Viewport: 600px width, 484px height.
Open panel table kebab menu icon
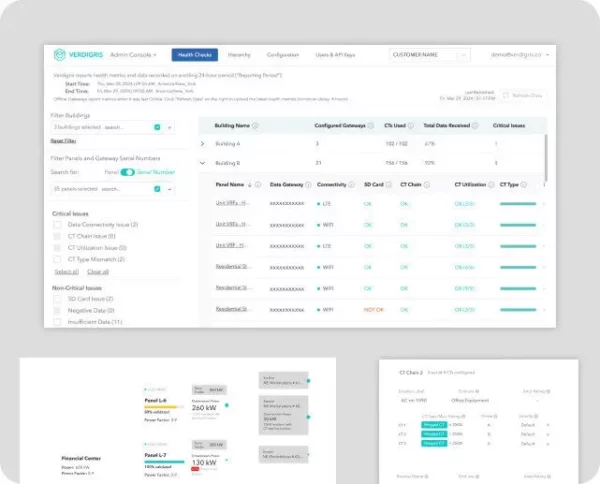pyautogui.click(x=544, y=185)
